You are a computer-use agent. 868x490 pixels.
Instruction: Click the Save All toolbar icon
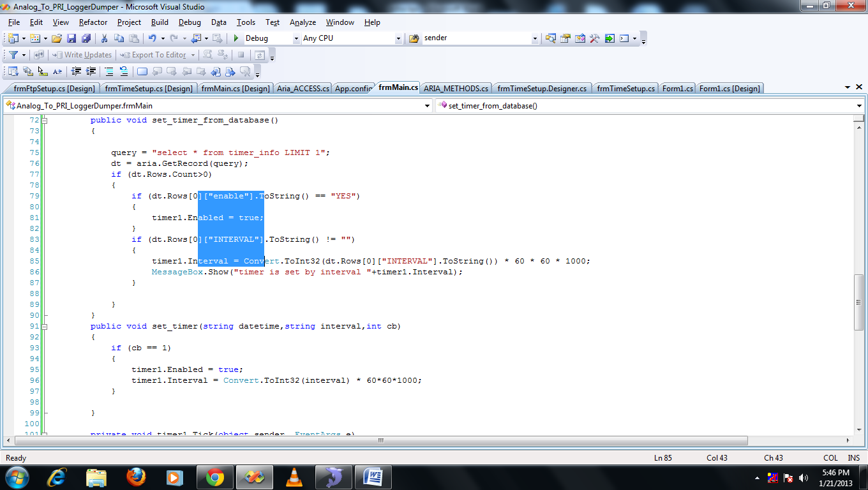point(86,38)
